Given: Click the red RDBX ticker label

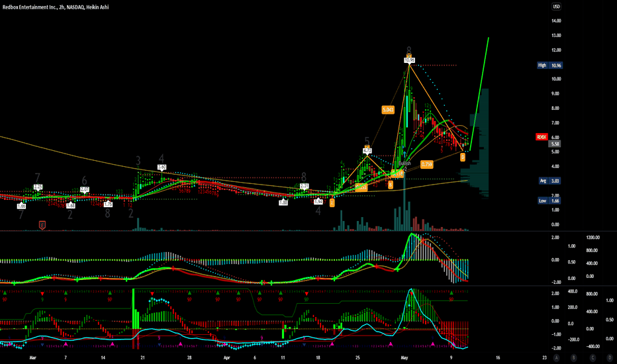Looking at the screenshot, I should pyautogui.click(x=542, y=137).
